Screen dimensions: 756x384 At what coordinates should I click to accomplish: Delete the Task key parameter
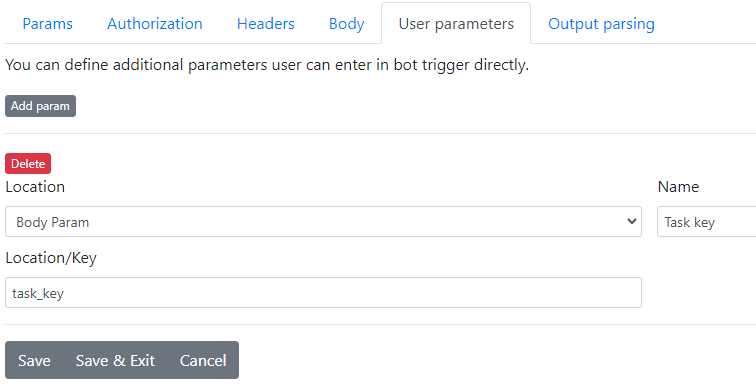[28, 164]
